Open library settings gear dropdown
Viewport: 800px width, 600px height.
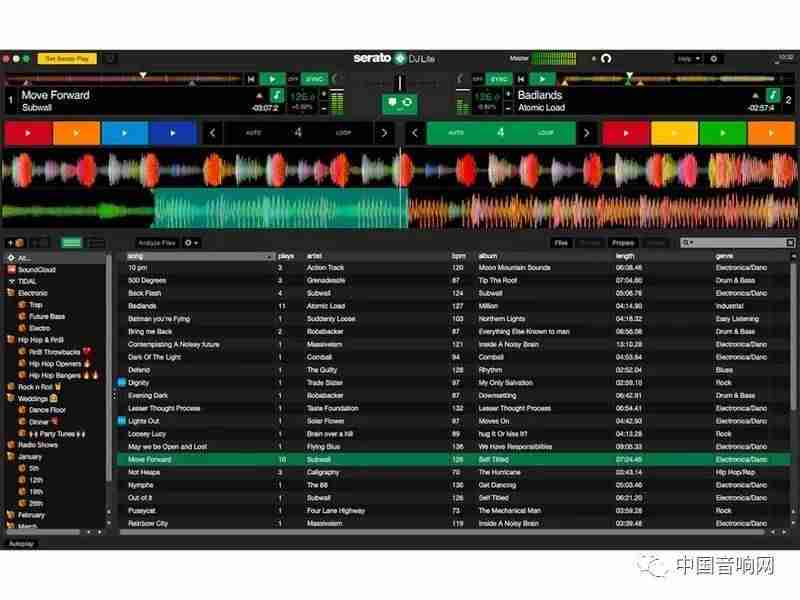(191, 243)
